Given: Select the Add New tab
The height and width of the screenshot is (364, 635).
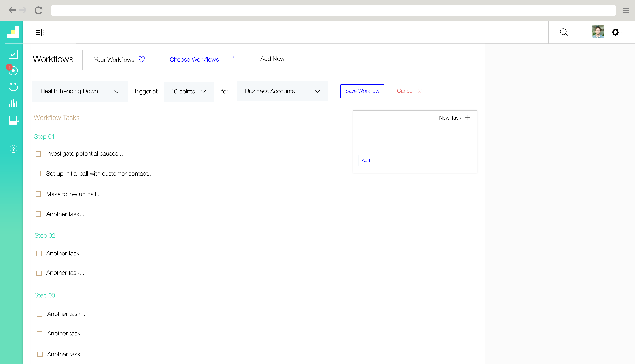Looking at the screenshot, I should coord(280,59).
